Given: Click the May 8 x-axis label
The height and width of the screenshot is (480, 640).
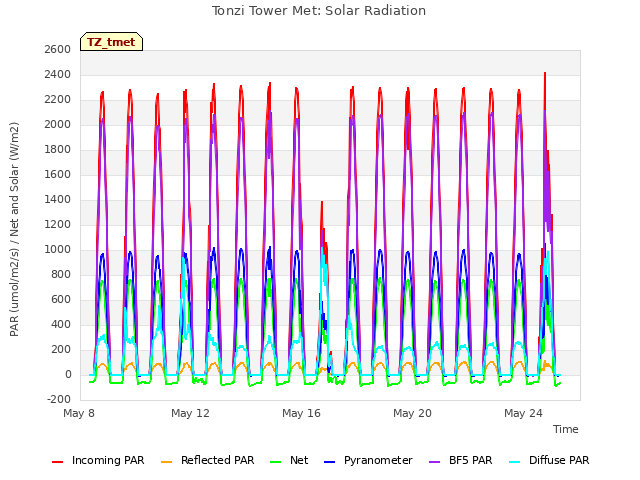Looking at the screenshot, I should coord(79,413).
